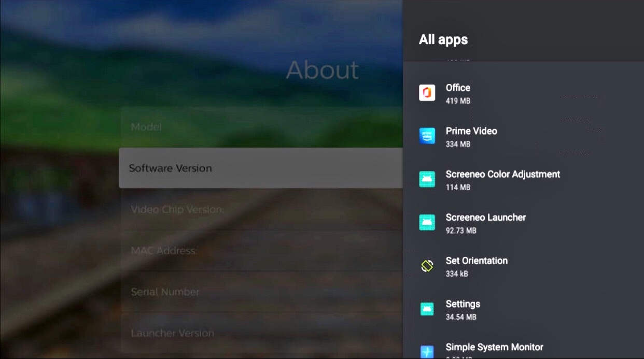The width and height of the screenshot is (644, 359).
Task: Click the Office app icon
Action: click(x=427, y=93)
